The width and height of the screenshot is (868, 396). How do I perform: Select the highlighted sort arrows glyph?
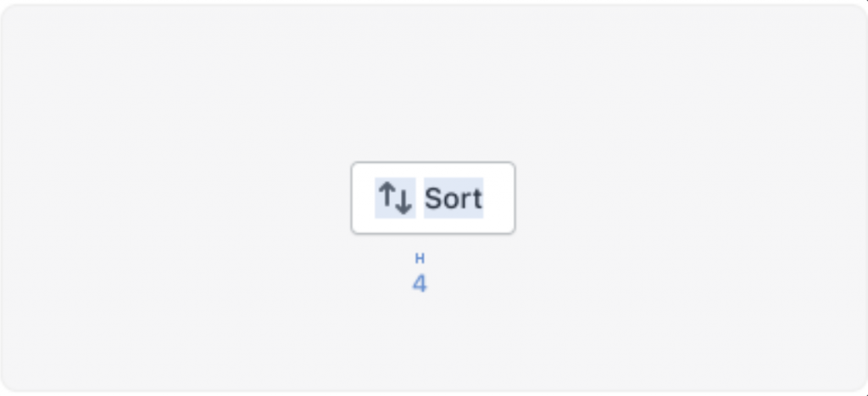(x=395, y=198)
